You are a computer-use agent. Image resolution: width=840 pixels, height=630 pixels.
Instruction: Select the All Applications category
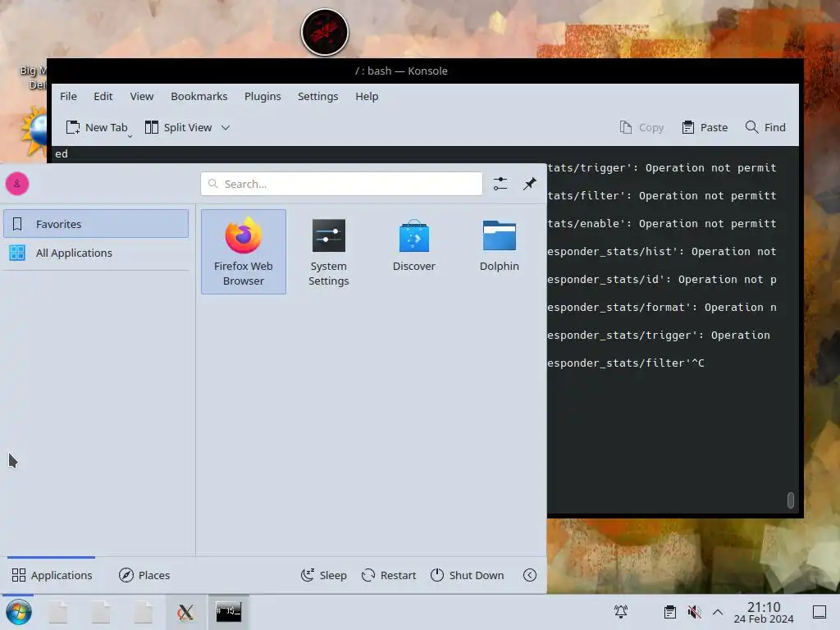[96, 253]
